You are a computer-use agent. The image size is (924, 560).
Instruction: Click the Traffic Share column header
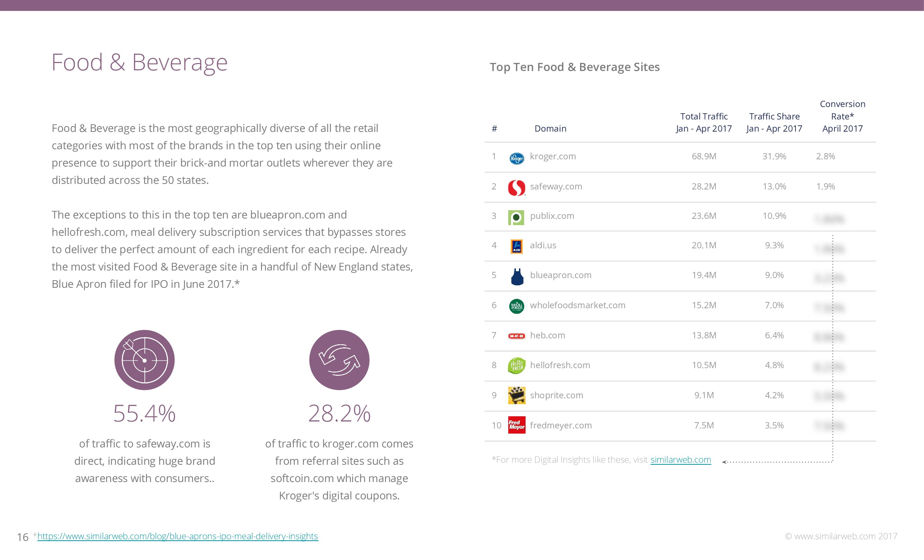pyautogui.click(x=774, y=123)
